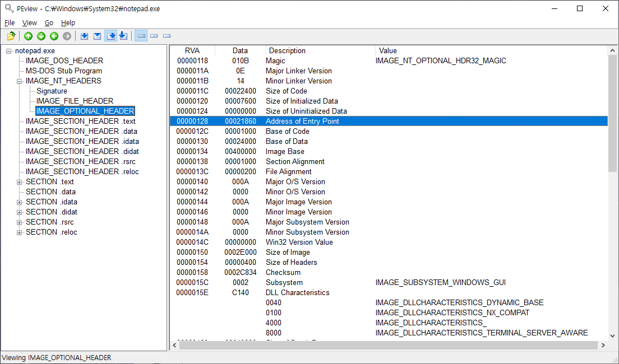Select the Address of Entry Point row

click(389, 121)
